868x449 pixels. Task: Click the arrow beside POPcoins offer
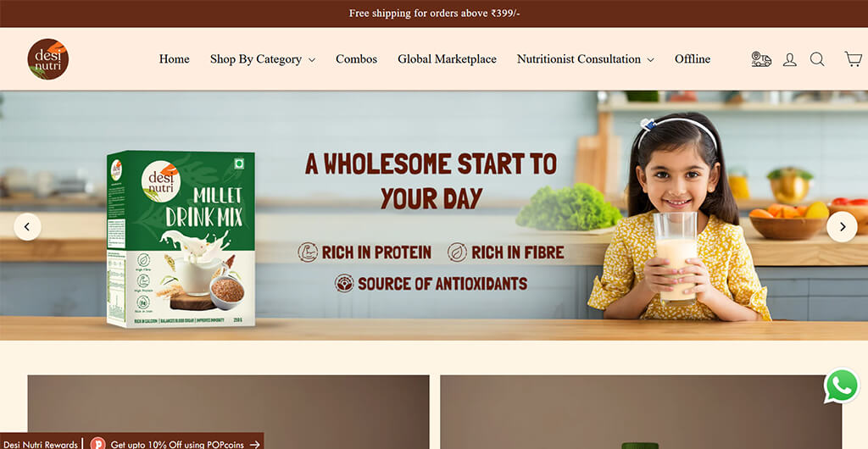tap(254, 444)
